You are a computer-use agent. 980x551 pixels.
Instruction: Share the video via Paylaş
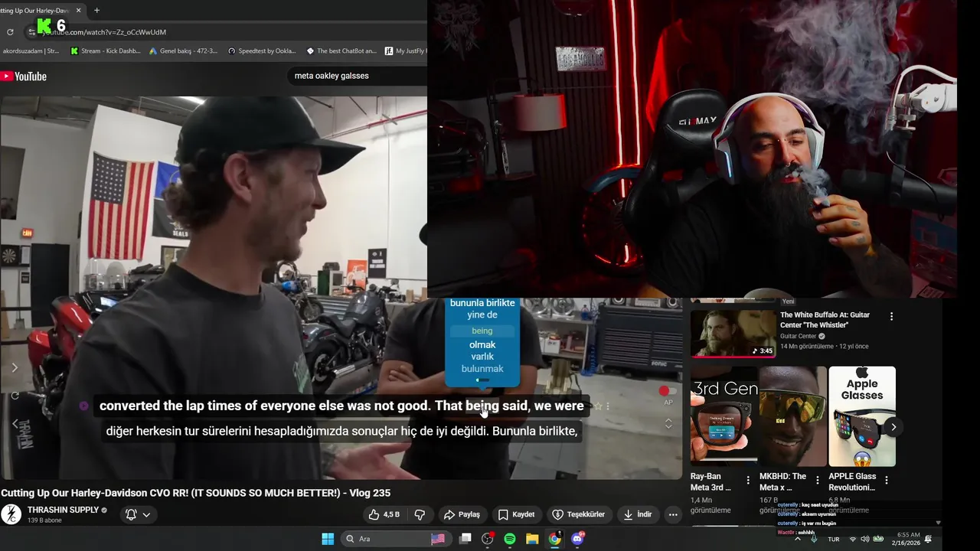tap(462, 514)
